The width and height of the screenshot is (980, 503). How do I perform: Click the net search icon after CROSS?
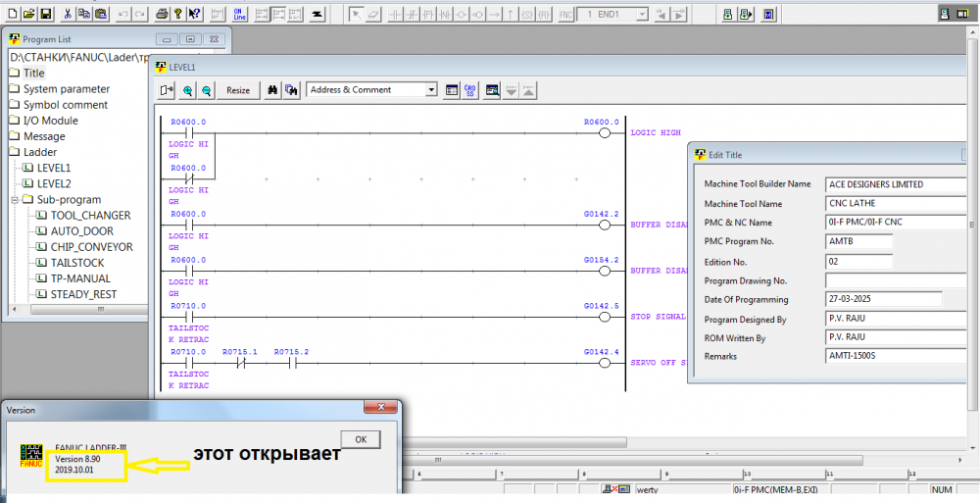(493, 90)
